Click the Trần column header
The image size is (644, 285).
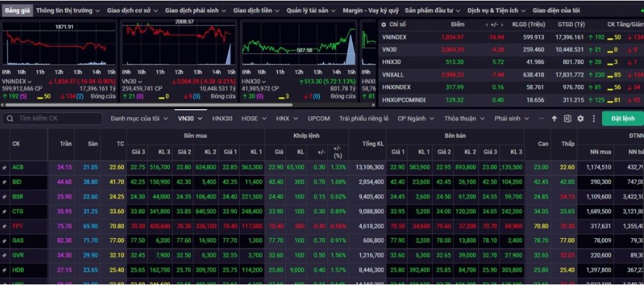[65, 144]
